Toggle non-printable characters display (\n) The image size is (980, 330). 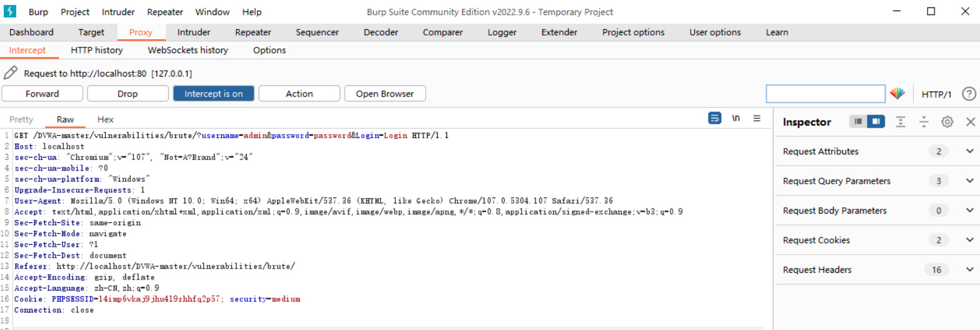point(736,118)
